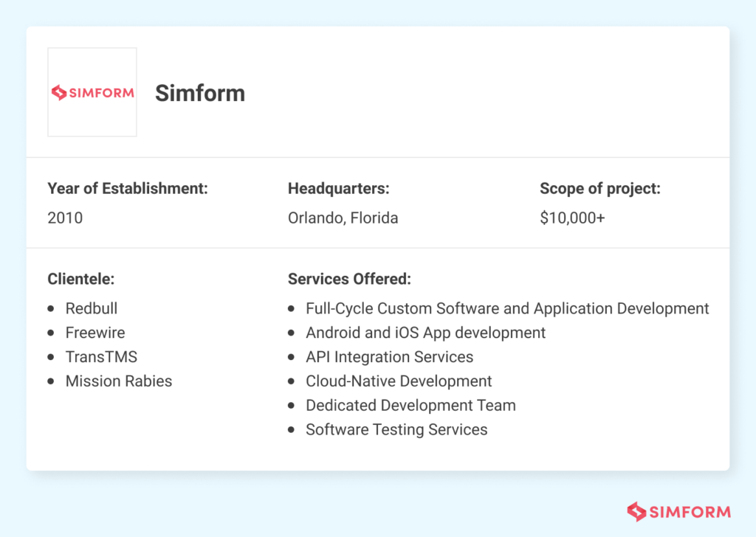Image resolution: width=756 pixels, height=537 pixels.
Task: Click the bullet beside Cloud-Native Development
Action: [x=292, y=381]
